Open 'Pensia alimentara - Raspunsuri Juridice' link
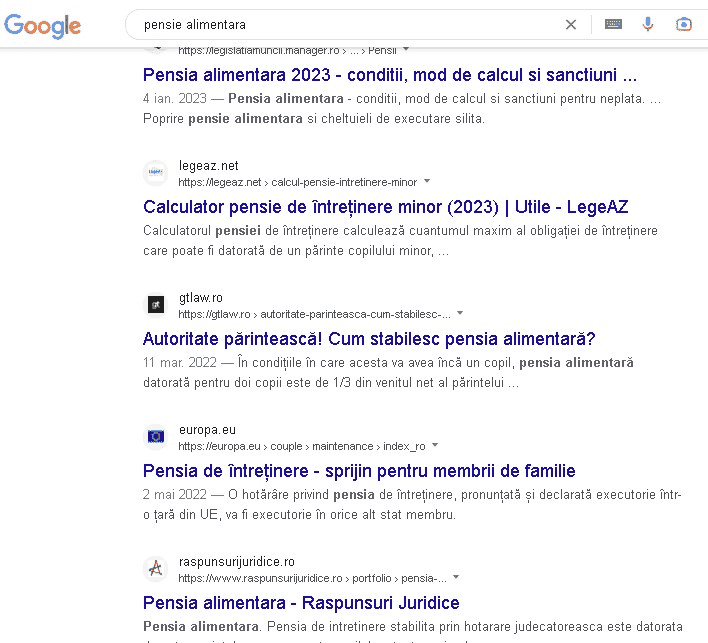The width and height of the screenshot is (708, 643). tap(301, 603)
